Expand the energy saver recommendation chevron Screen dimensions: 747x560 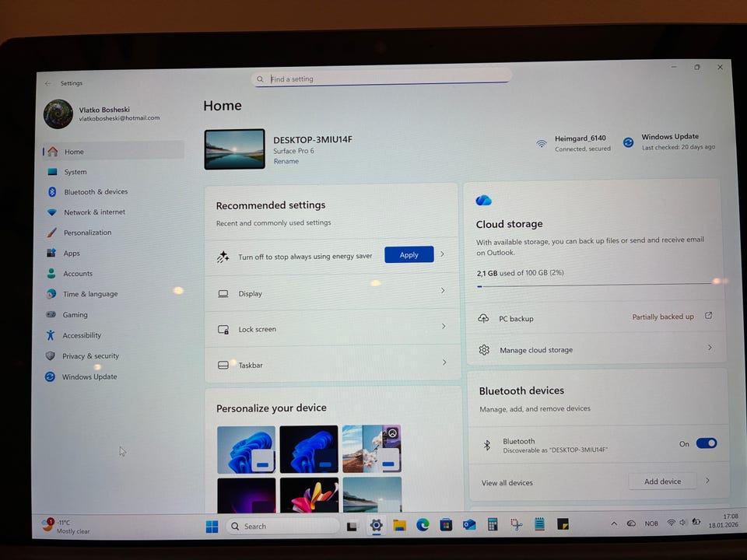[443, 254]
